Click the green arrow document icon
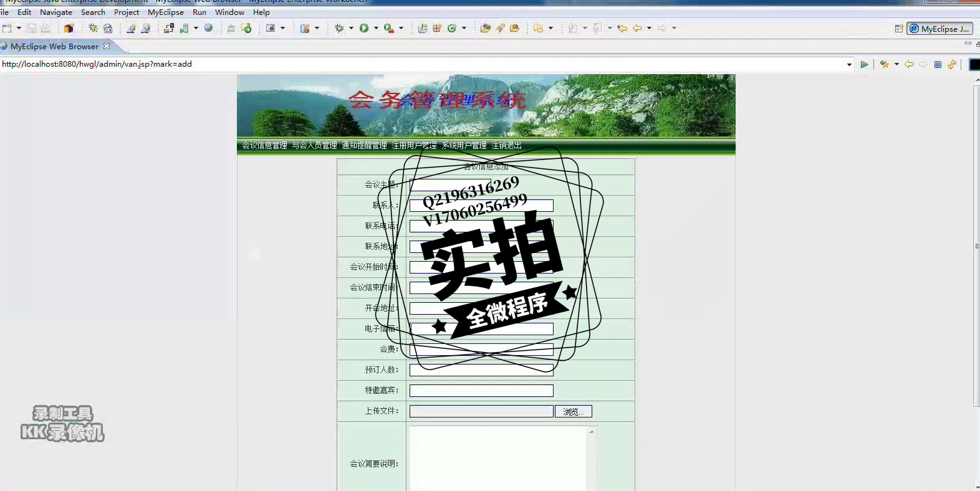The height and width of the screenshot is (491, 980). (x=246, y=28)
